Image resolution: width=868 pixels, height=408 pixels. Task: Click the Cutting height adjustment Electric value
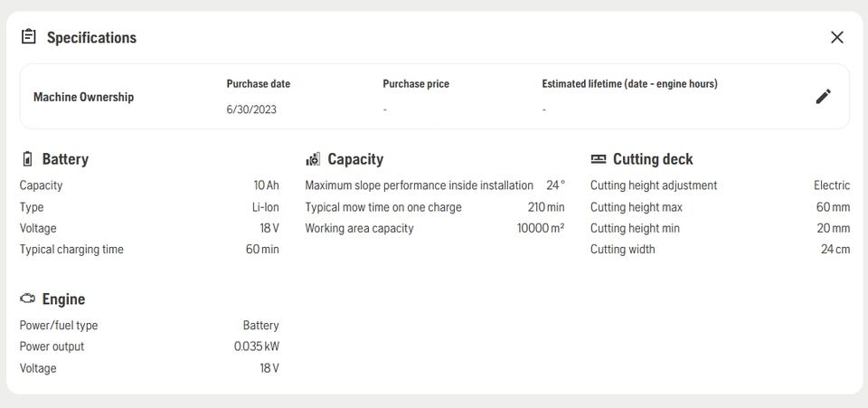click(x=832, y=185)
